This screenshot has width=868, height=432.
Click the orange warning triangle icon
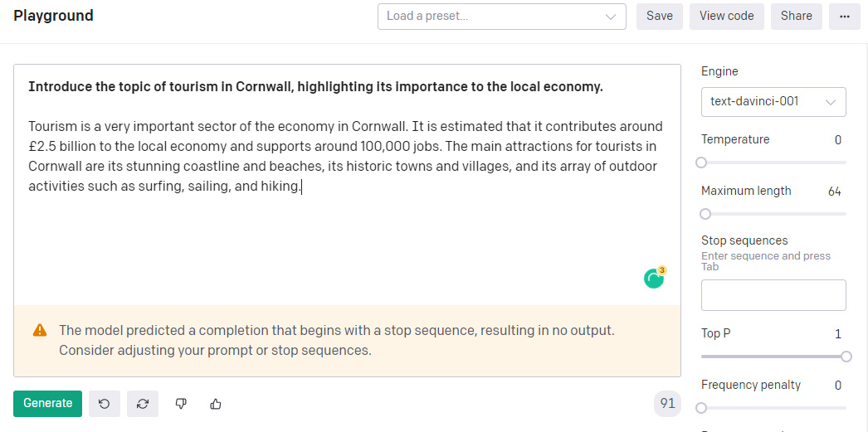tap(40, 330)
